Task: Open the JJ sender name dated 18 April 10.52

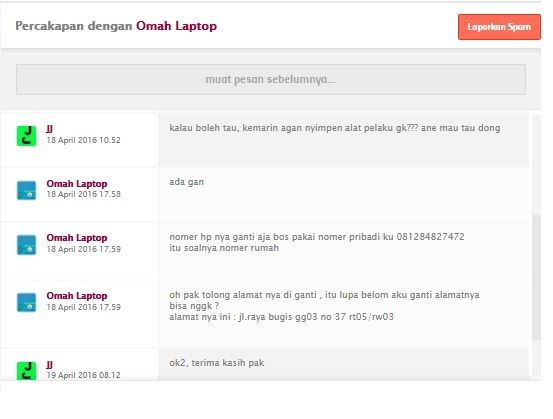Action: 49,129
